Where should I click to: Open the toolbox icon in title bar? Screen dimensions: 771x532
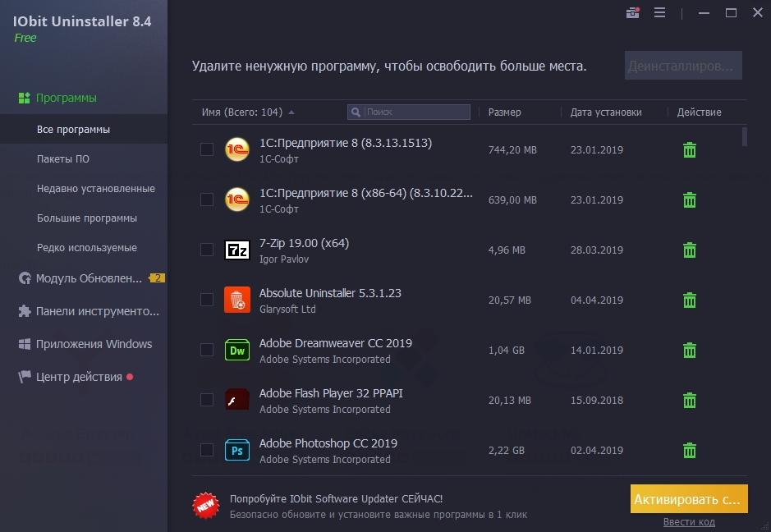(x=633, y=13)
